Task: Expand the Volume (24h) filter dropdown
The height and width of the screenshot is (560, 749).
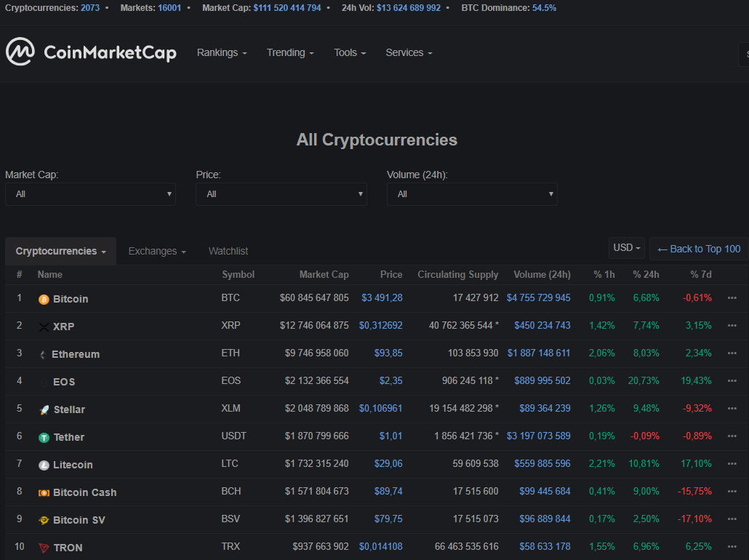Action: (472, 194)
